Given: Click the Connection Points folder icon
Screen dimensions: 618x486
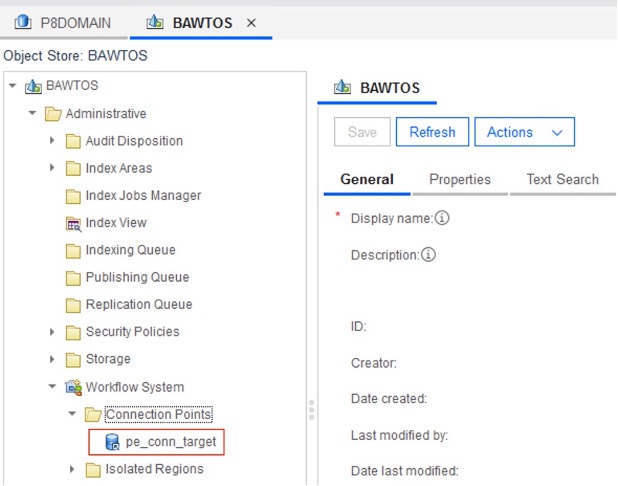Looking at the screenshot, I should 93,414.
